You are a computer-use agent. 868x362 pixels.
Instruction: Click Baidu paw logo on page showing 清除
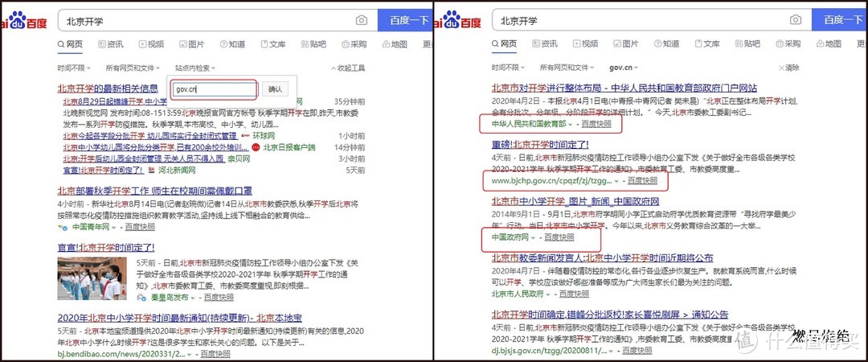452,19
